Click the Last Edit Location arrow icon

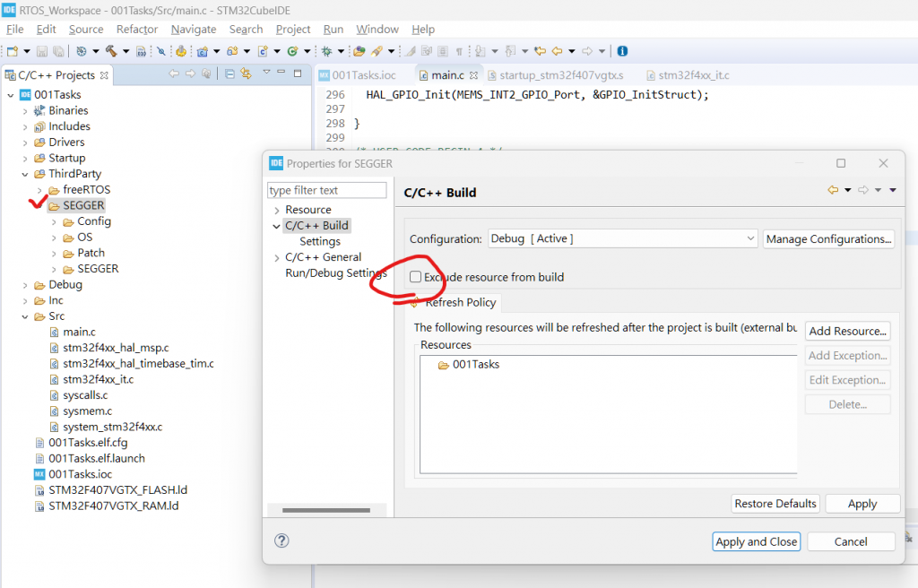540,51
